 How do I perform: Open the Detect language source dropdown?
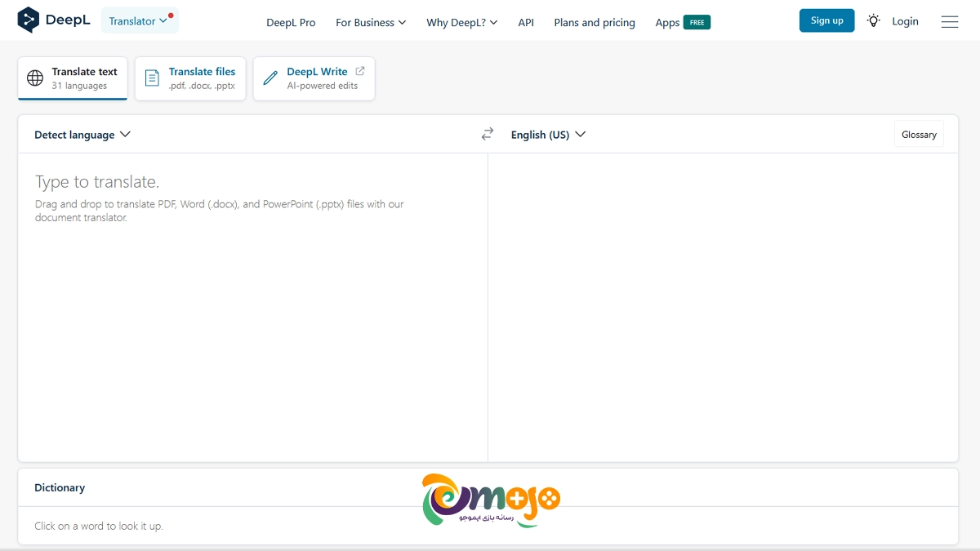tap(82, 135)
